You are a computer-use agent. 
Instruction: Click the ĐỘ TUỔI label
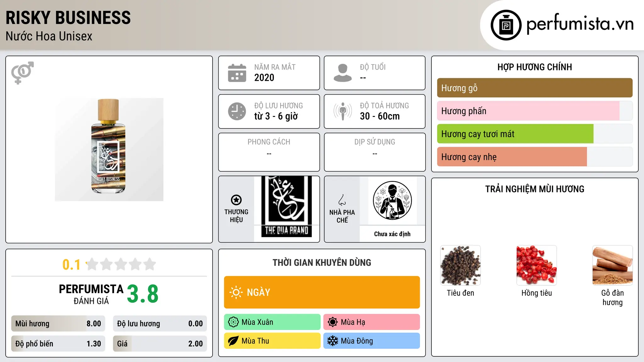pyautogui.click(x=373, y=67)
